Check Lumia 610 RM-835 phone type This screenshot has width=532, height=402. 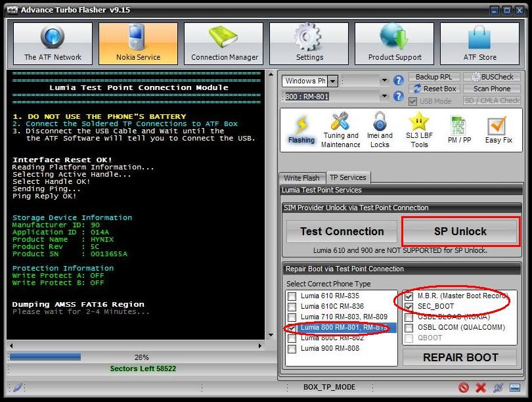[x=292, y=296]
